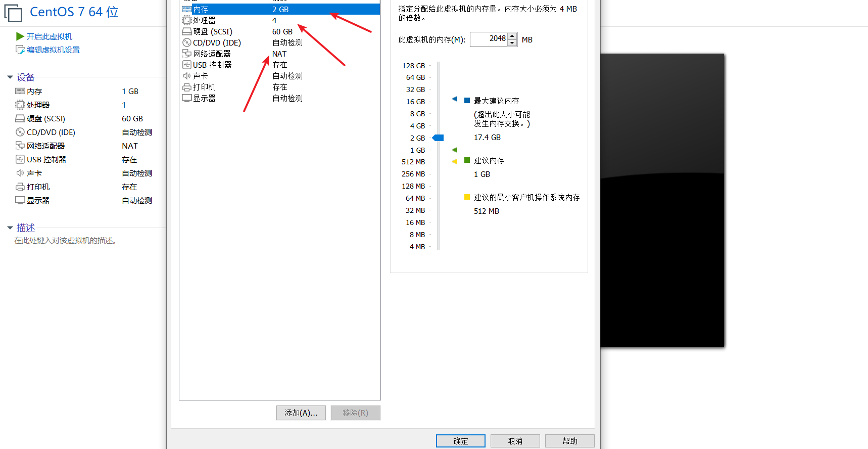Viewport: 868px width, 449px height.
Task: Click the processor icon in settings hardware list
Action: (187, 20)
